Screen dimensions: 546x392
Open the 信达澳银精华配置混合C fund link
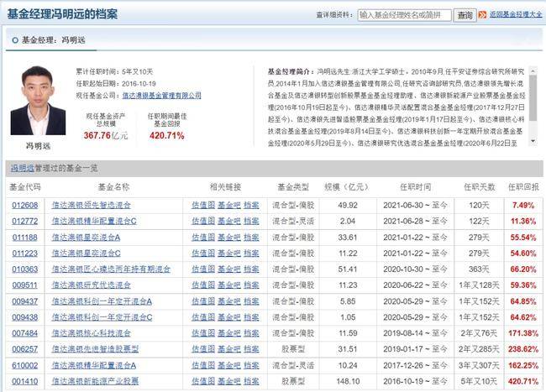[94, 222]
